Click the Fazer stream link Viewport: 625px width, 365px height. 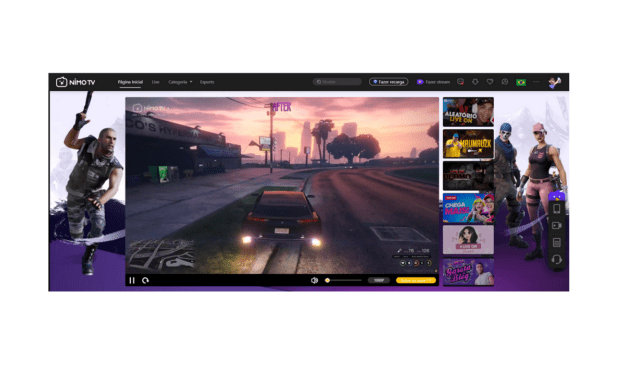[x=433, y=82]
